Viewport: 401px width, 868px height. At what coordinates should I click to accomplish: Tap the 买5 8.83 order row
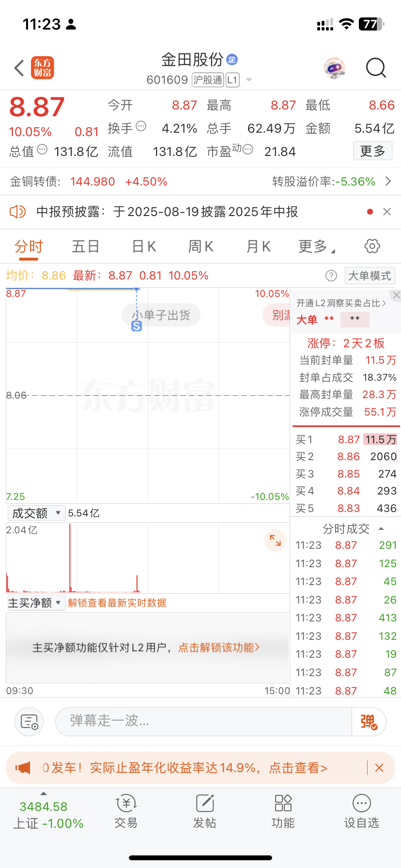tap(346, 508)
